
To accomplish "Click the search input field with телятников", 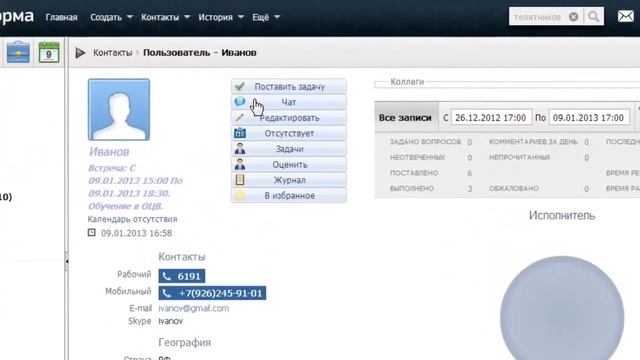I will tap(538, 17).
